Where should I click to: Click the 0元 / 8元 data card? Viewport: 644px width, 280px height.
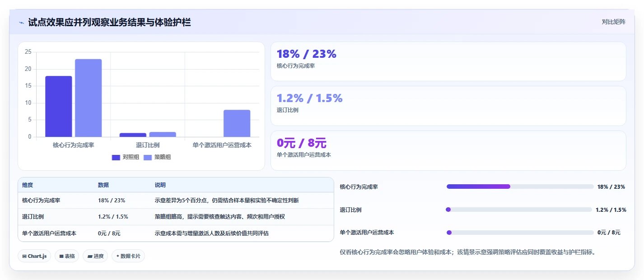[448, 150]
